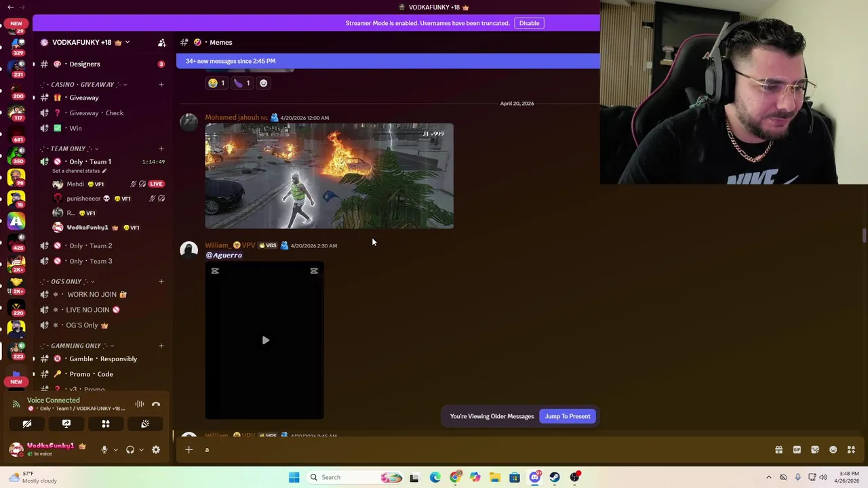Toggle the eggplant emoji reaction
This screenshot has height=488, width=868.
242,83
